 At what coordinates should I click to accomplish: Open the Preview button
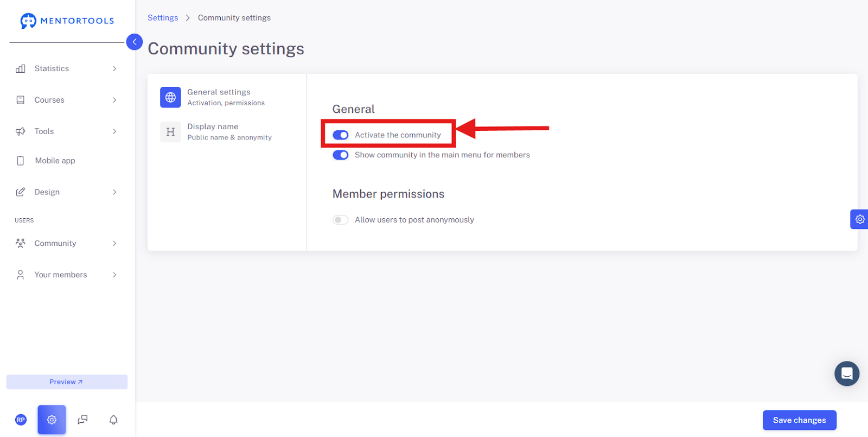coord(67,382)
